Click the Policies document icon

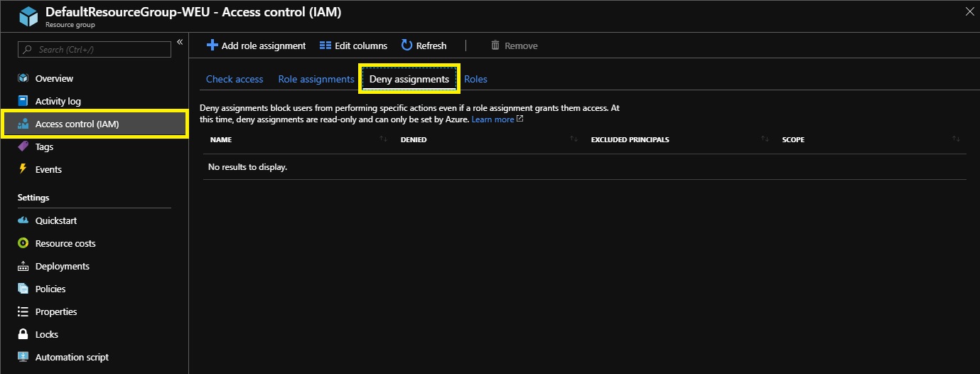click(23, 289)
